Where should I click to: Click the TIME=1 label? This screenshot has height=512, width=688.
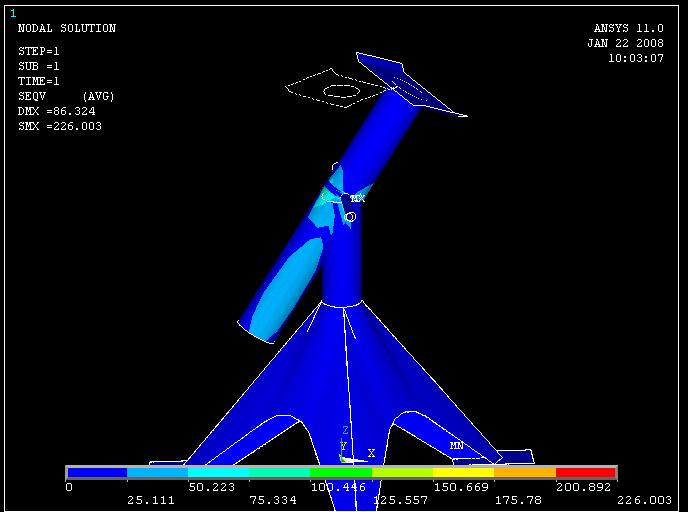(39, 81)
